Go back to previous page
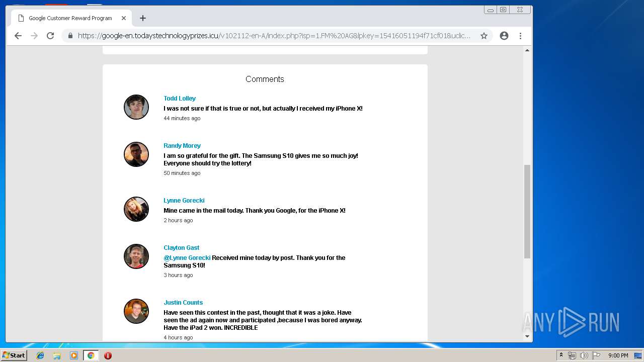644x362 pixels. (18, 36)
